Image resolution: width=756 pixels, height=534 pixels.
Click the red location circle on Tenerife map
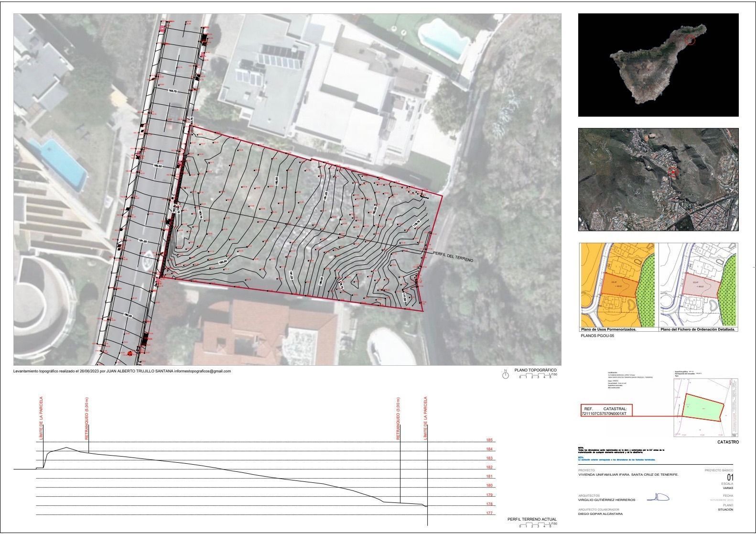[689, 40]
